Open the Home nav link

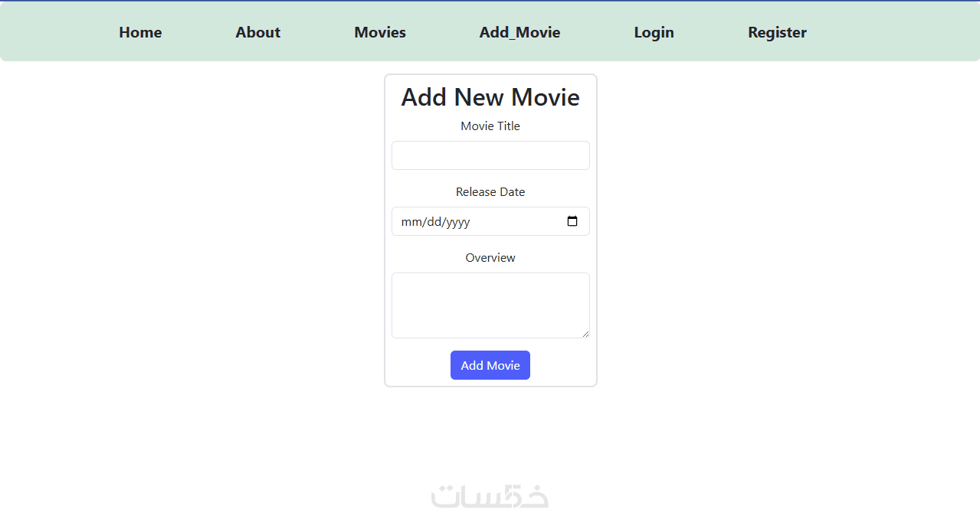(x=140, y=32)
